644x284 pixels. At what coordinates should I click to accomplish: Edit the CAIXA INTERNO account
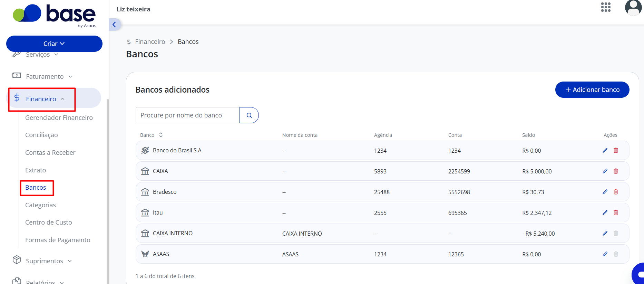coord(605,233)
